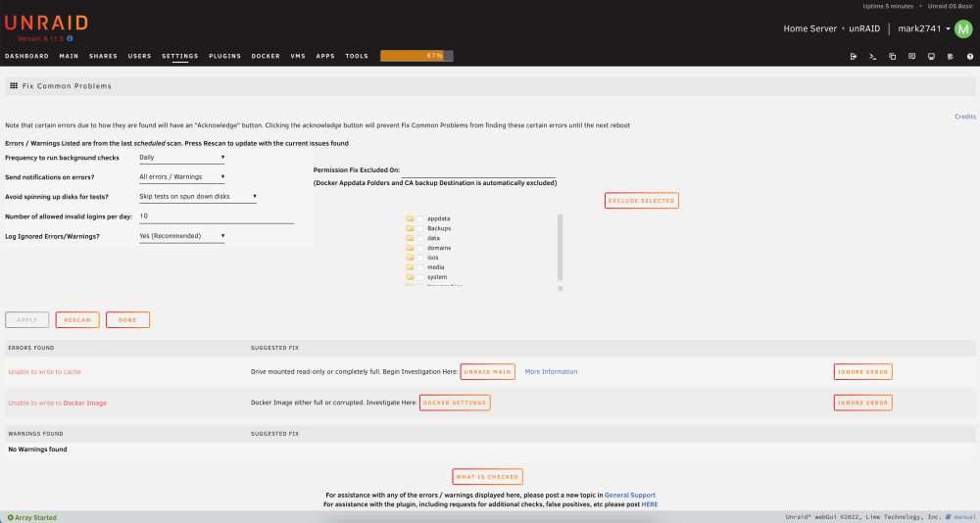Open the Plugins menu item
Viewport: 980px width, 523px height.
pyautogui.click(x=225, y=56)
